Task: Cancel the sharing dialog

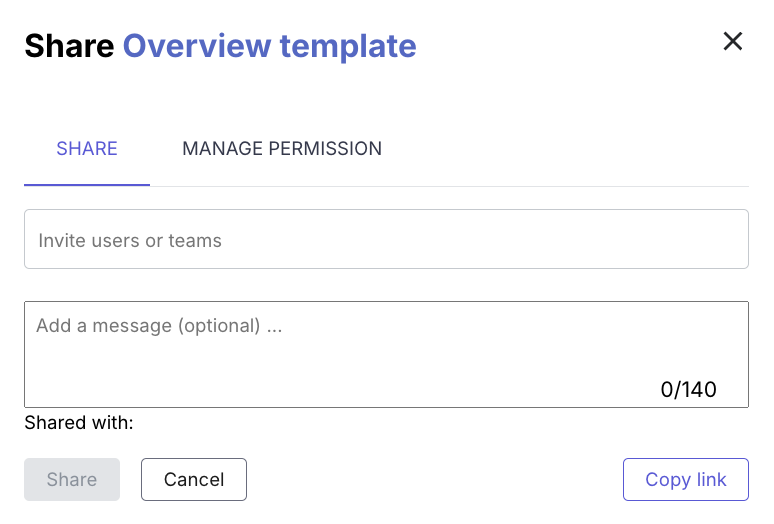Action: pyautogui.click(x=194, y=480)
